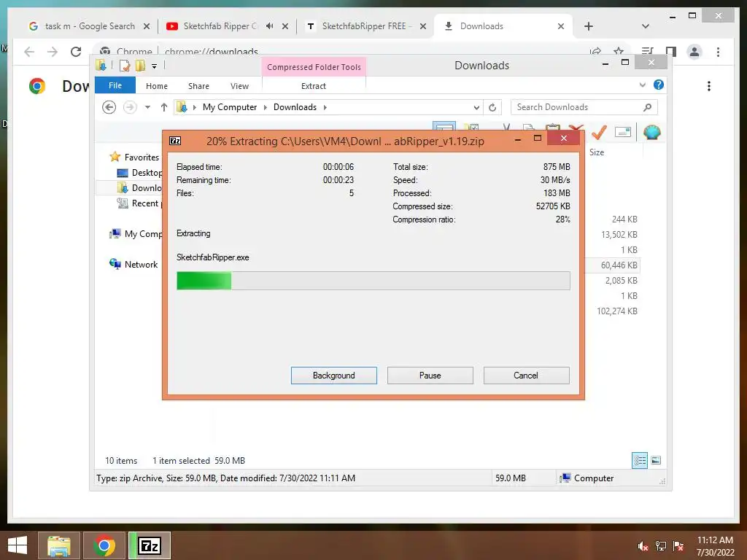Switch to the Share ribbon tab
The image size is (747, 560).
tap(198, 86)
